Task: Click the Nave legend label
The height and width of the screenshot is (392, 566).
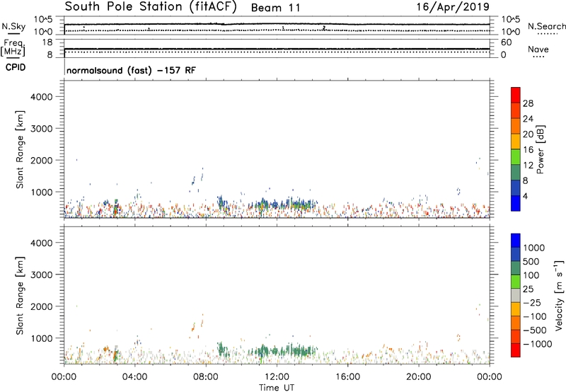Action: pos(538,50)
